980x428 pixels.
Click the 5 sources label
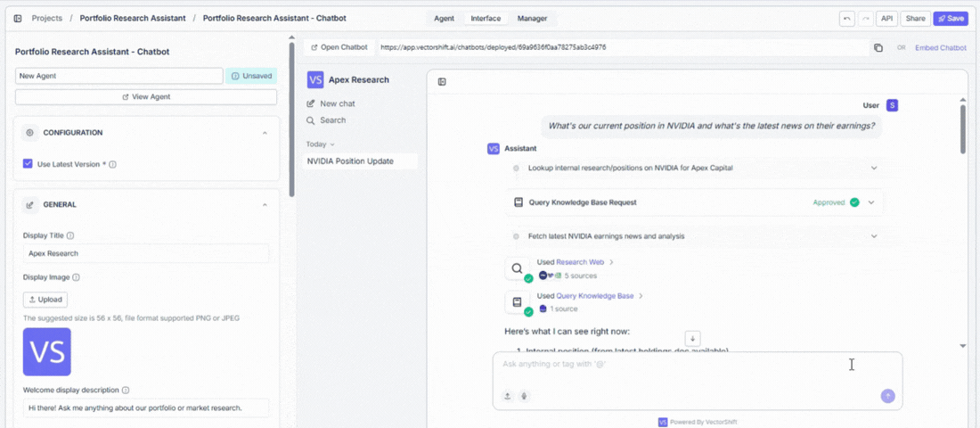(x=581, y=276)
